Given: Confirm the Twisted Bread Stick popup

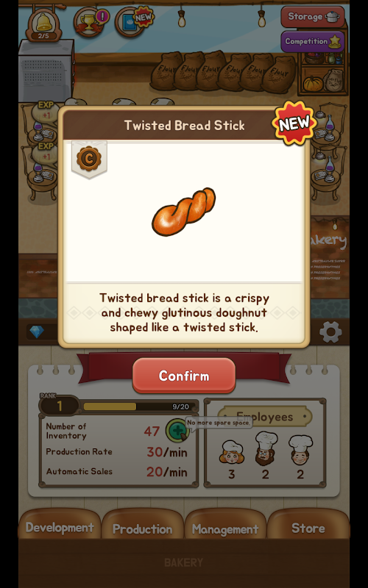Looking at the screenshot, I should tap(184, 376).
